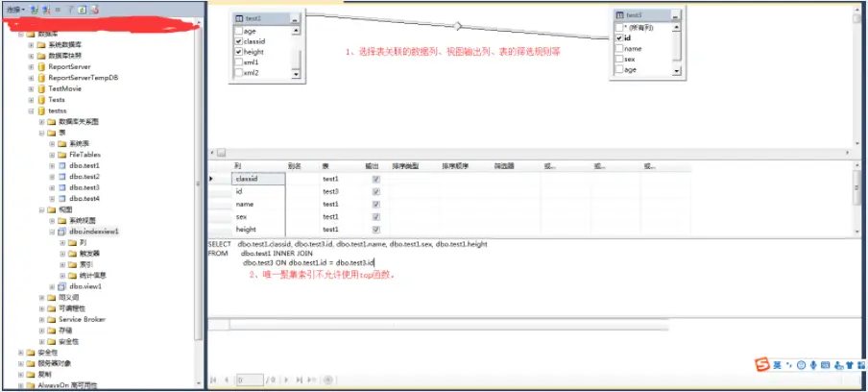Click the disconnect server icon

coord(45,10)
